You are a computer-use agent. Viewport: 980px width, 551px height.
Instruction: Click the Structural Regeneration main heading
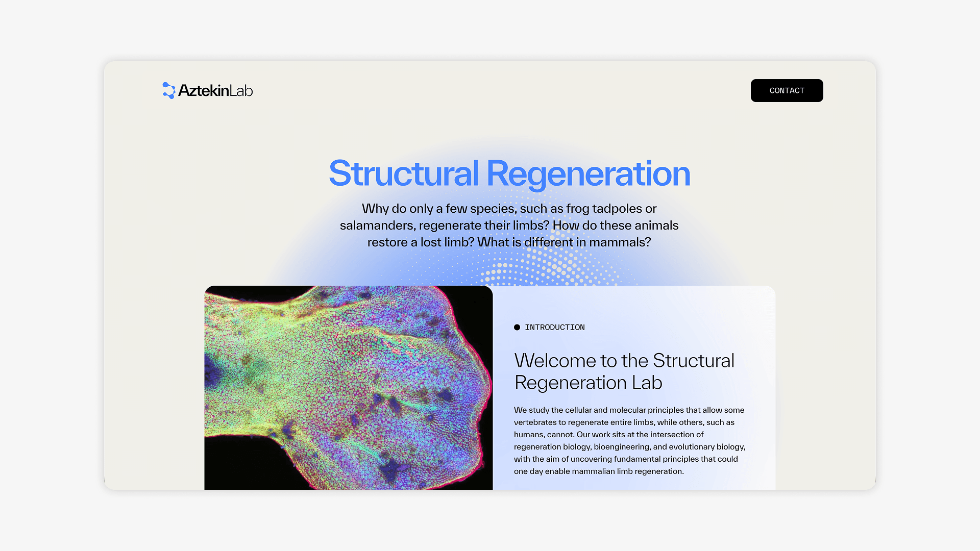click(509, 173)
